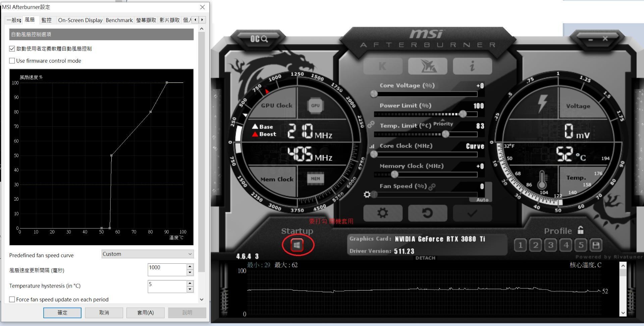Click the reset circular arrow button

click(x=428, y=213)
